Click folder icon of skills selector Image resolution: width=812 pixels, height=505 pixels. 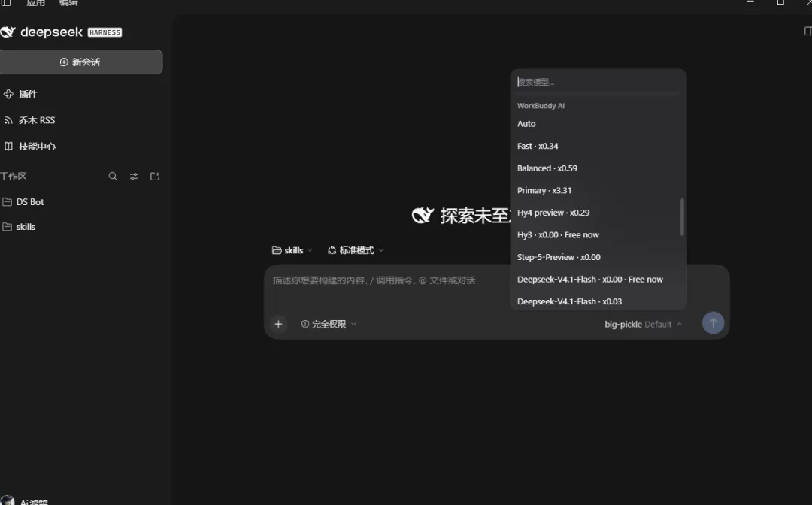point(277,250)
